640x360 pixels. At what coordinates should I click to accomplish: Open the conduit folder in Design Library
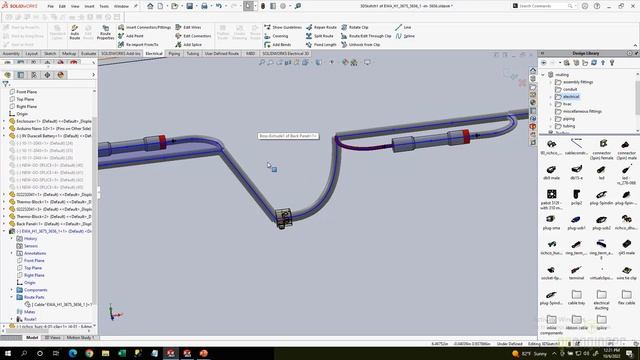point(566,89)
